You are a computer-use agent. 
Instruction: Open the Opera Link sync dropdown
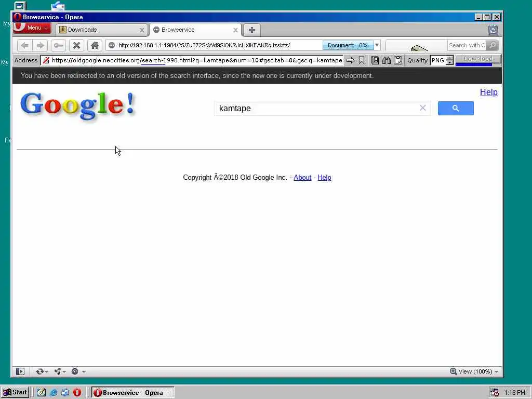pos(42,371)
